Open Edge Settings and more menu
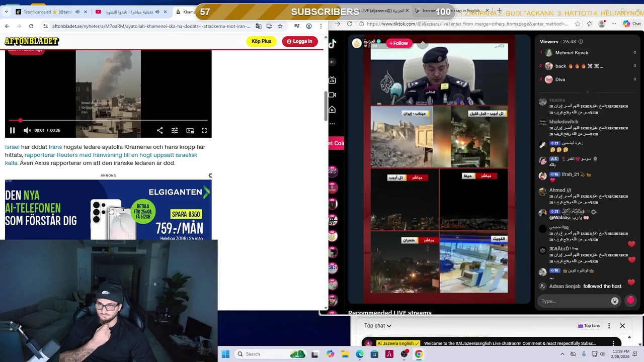This screenshot has height=362, width=644. 613,24
